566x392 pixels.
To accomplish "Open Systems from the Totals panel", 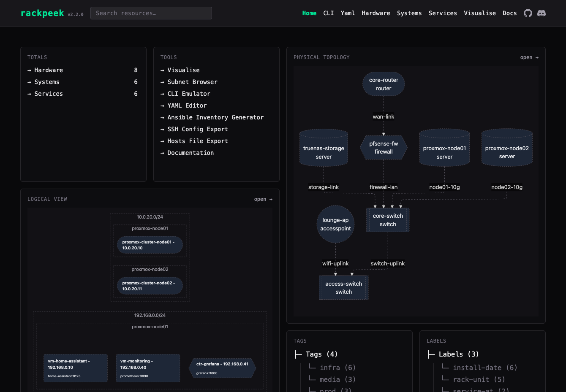I will [x=83, y=82].
